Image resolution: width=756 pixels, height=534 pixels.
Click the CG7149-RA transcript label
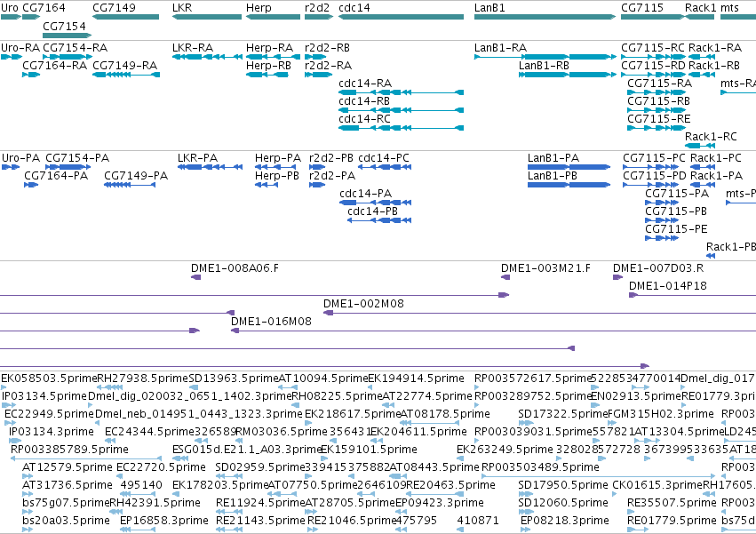pos(125,66)
